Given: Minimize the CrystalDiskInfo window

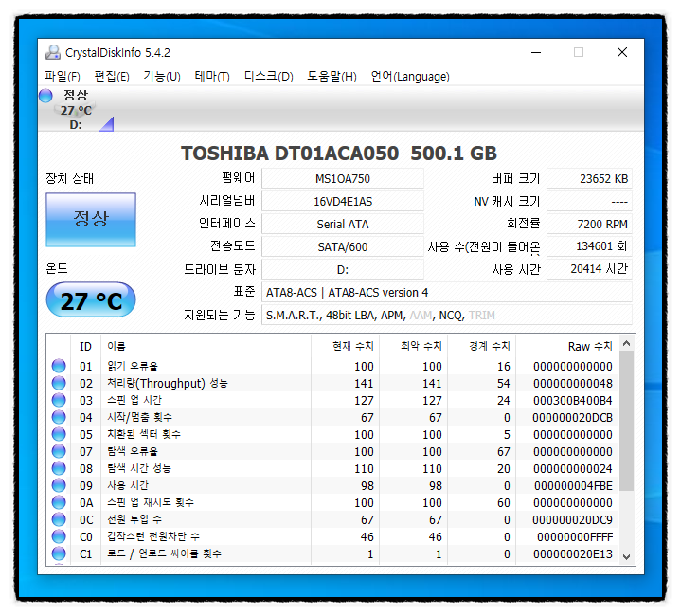Looking at the screenshot, I should click(x=536, y=52).
